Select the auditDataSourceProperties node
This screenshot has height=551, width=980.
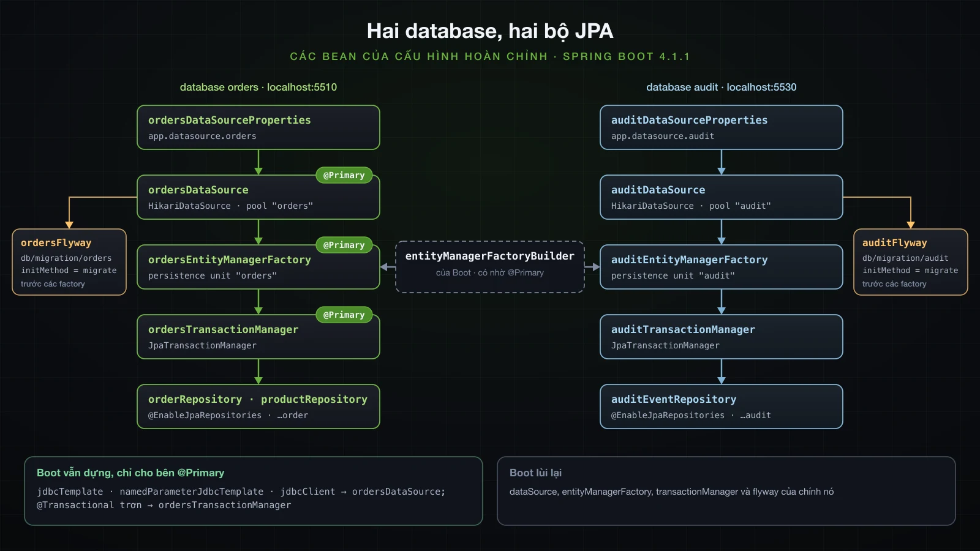click(x=722, y=127)
